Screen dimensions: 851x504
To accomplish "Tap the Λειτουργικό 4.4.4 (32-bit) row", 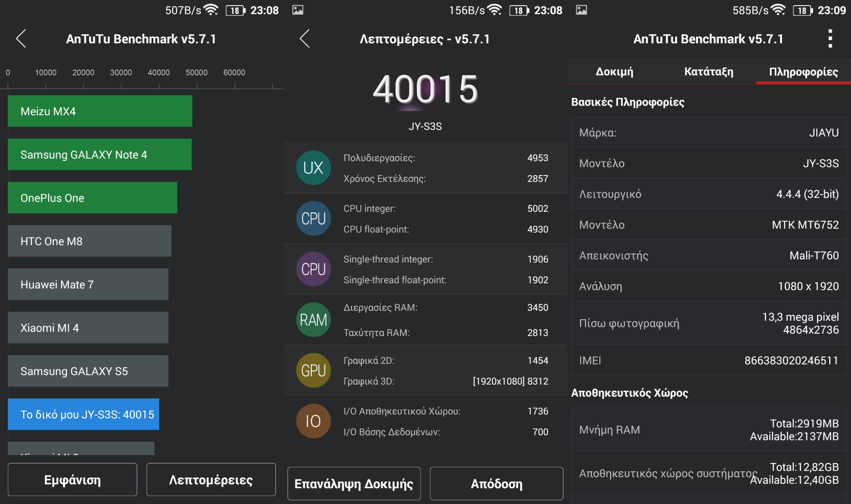I will 709,194.
